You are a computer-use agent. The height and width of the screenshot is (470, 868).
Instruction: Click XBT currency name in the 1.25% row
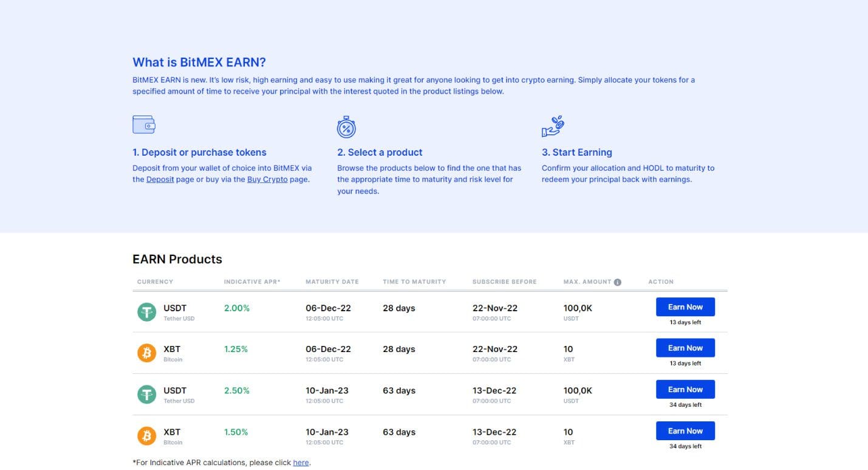(172, 350)
